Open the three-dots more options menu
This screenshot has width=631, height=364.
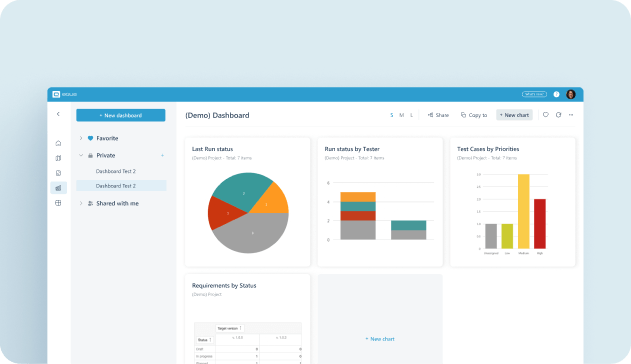coord(571,115)
